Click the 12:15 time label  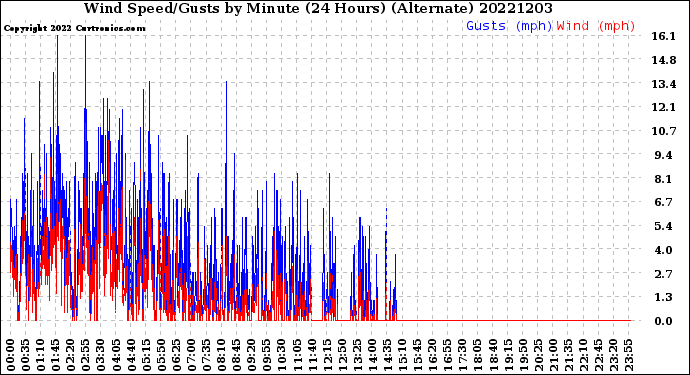(327, 355)
